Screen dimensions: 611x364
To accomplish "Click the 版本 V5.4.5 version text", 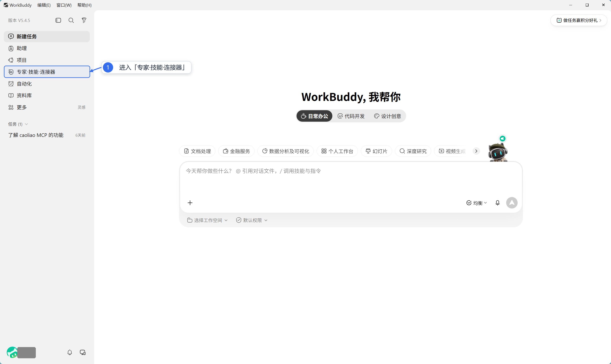I will click(19, 20).
